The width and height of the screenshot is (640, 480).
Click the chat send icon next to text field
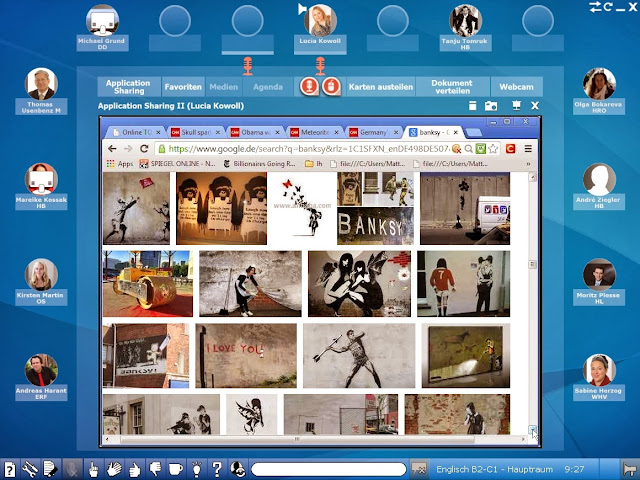click(x=419, y=469)
